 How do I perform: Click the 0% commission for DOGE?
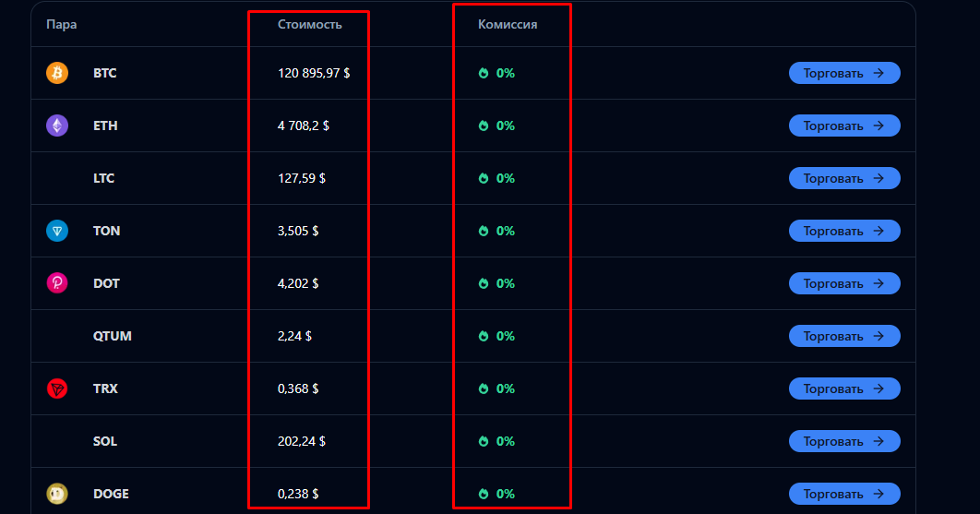tap(506, 494)
